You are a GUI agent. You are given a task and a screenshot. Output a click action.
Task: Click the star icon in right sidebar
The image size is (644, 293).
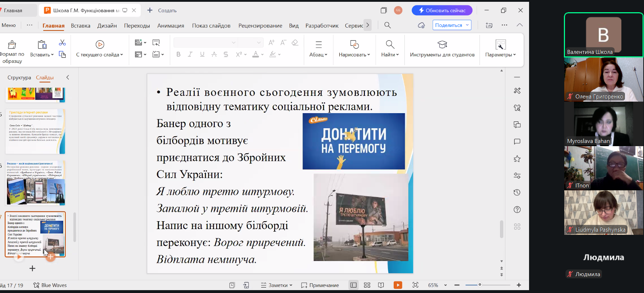pos(517,159)
